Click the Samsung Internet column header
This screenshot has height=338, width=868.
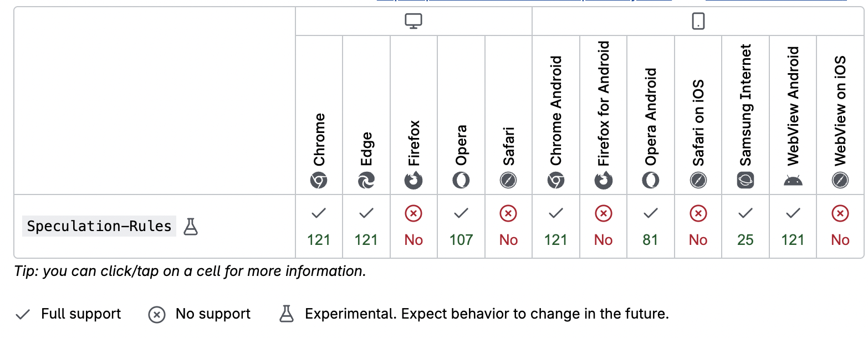[746, 116]
